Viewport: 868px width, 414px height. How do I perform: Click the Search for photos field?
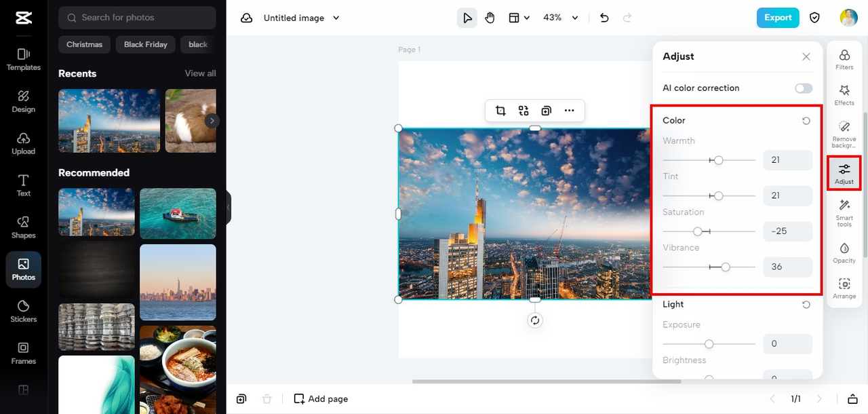pos(137,18)
